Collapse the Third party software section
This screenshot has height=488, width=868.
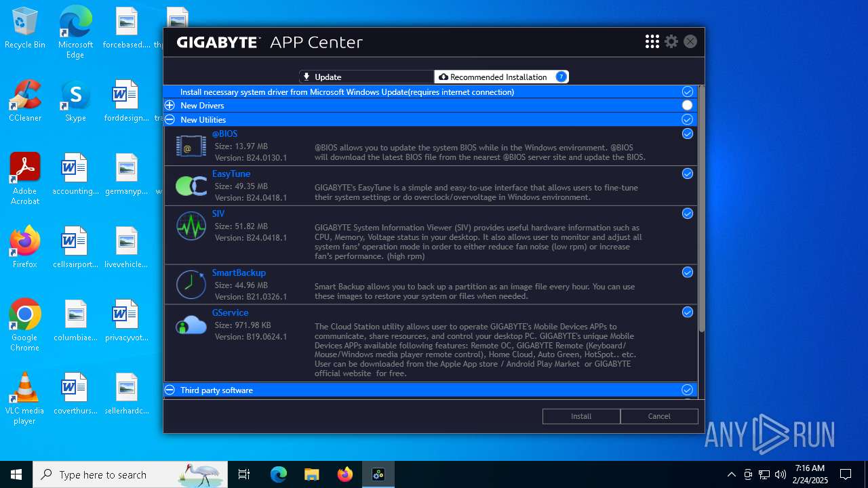[x=170, y=390]
